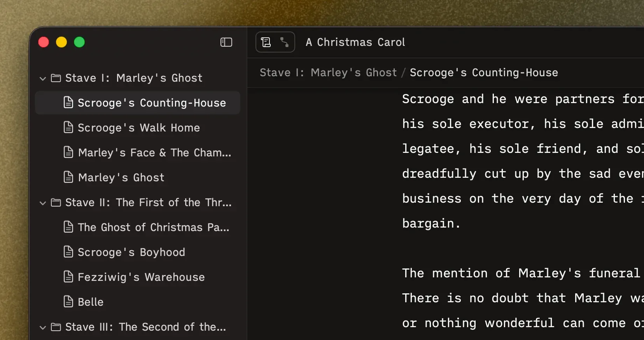Click the Stave II folder icon
644x340 pixels.
pos(56,203)
